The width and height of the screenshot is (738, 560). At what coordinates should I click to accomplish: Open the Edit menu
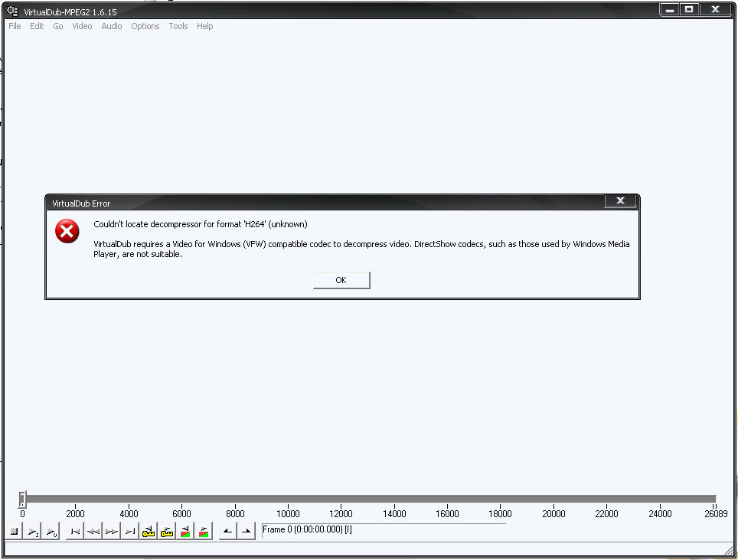[37, 26]
